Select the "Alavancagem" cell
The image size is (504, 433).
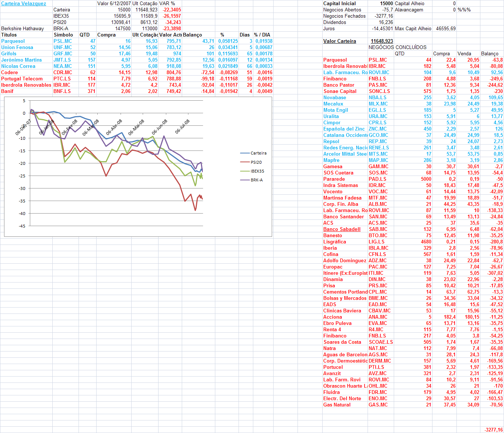pos(409,10)
